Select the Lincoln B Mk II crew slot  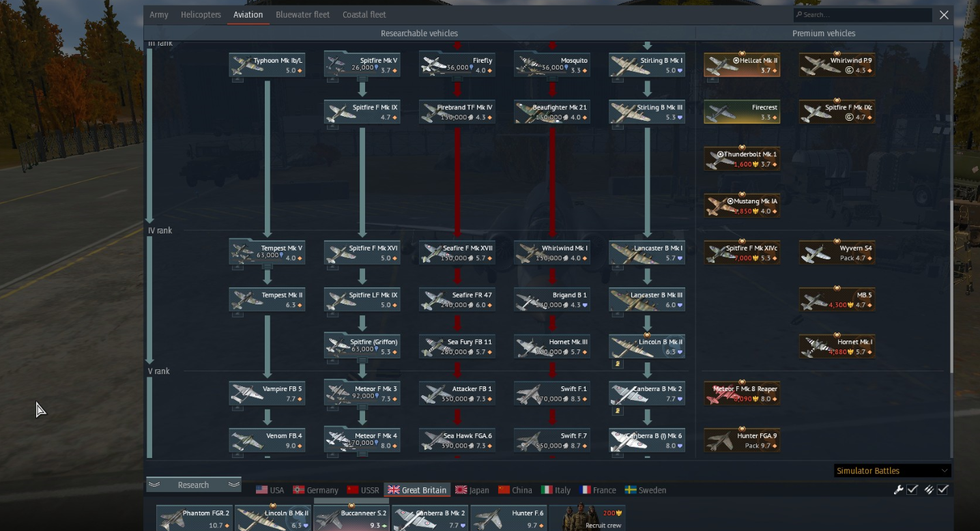click(x=273, y=518)
